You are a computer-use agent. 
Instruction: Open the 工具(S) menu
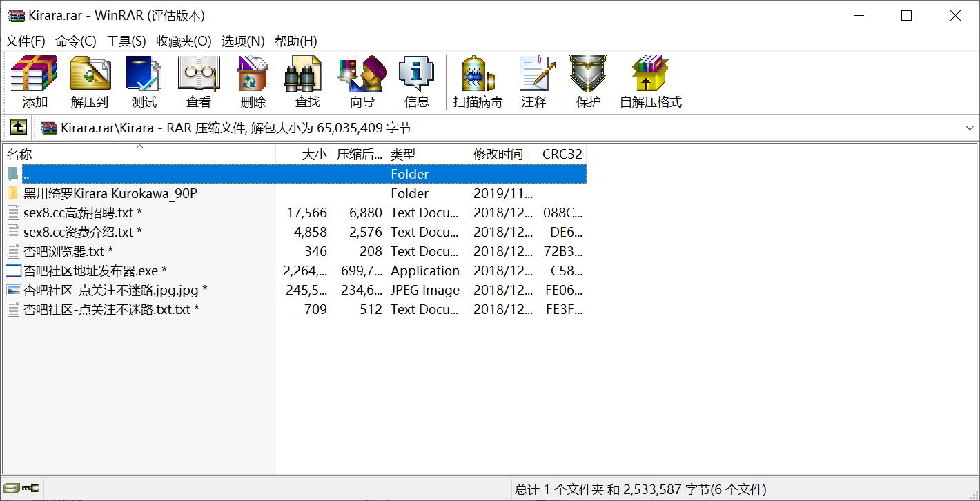(x=126, y=41)
